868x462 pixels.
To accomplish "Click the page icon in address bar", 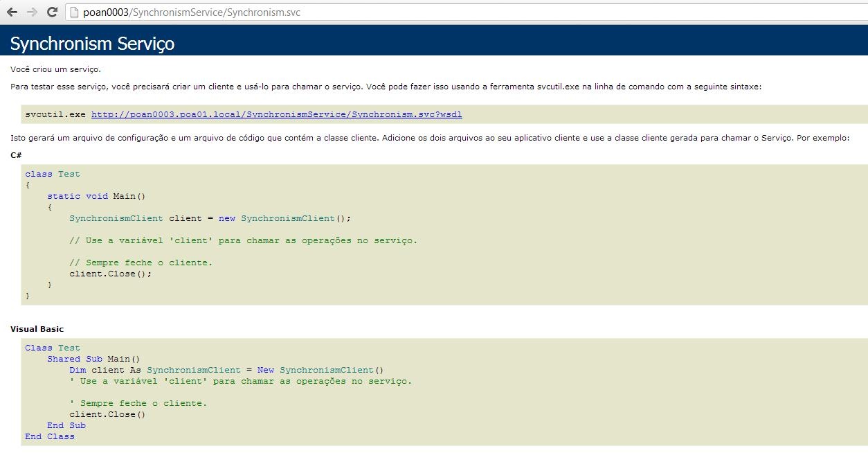I will 75,12.
